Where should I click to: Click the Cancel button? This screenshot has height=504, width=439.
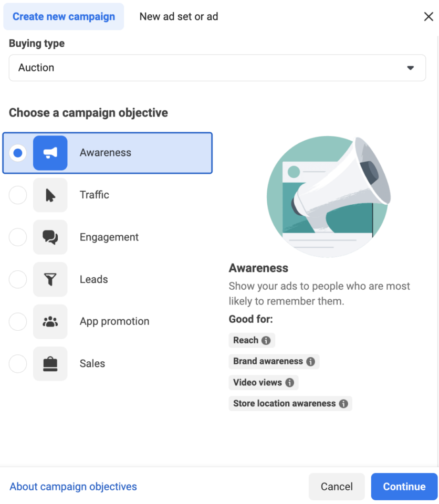point(337,486)
